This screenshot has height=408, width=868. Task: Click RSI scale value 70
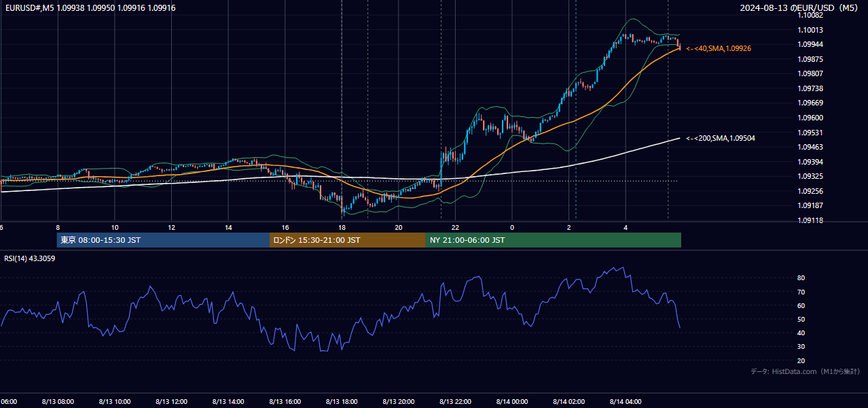(x=801, y=292)
